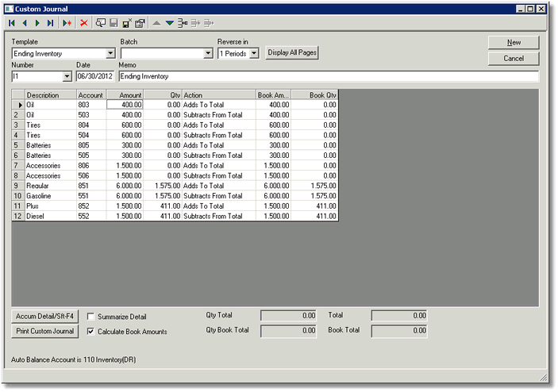Click the insert row bracket icon
The image size is (558, 392).
coord(183,23)
